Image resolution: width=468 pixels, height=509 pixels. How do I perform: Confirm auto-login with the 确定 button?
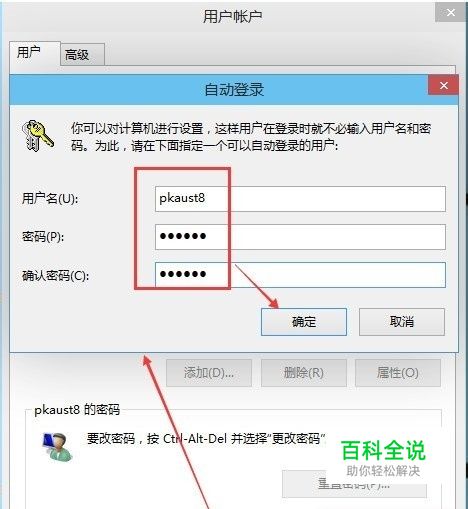tap(304, 322)
